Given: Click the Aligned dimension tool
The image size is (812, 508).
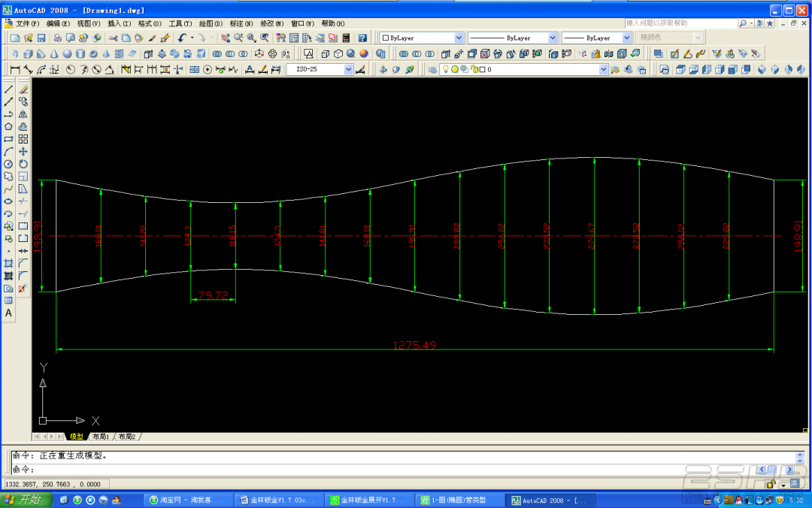Looking at the screenshot, I should 28,69.
